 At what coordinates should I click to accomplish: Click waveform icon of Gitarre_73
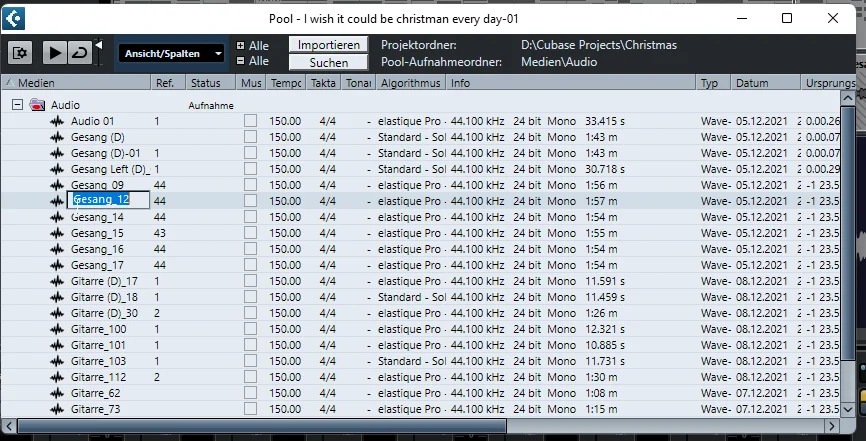[57, 410]
